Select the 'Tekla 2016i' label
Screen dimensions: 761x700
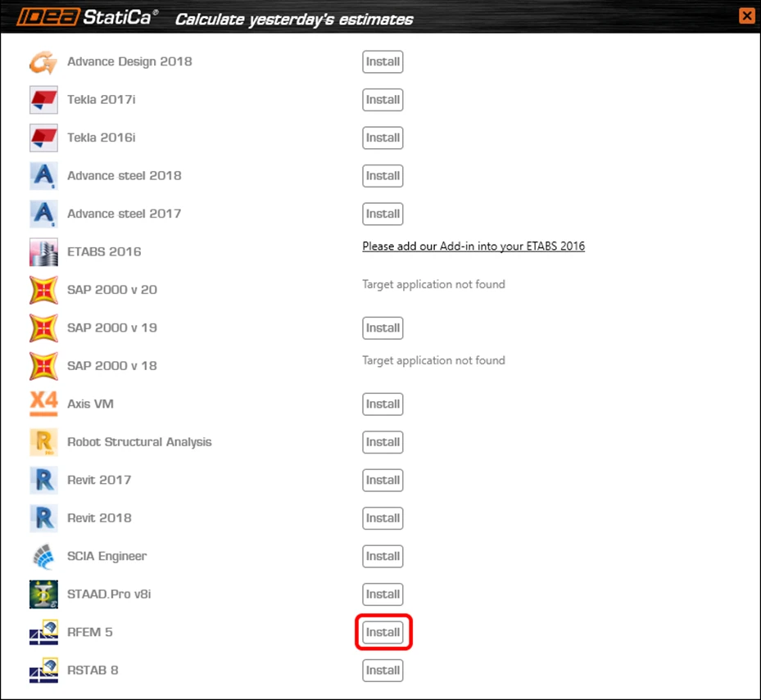102,138
